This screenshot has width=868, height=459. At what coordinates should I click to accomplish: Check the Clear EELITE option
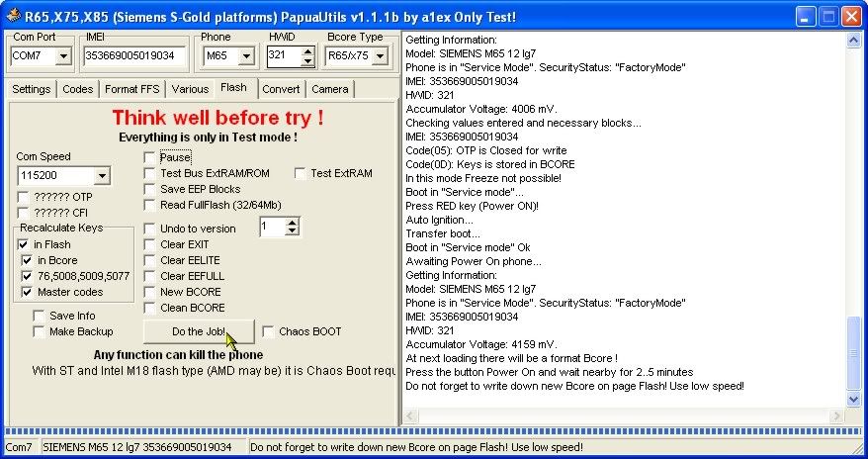point(149,260)
